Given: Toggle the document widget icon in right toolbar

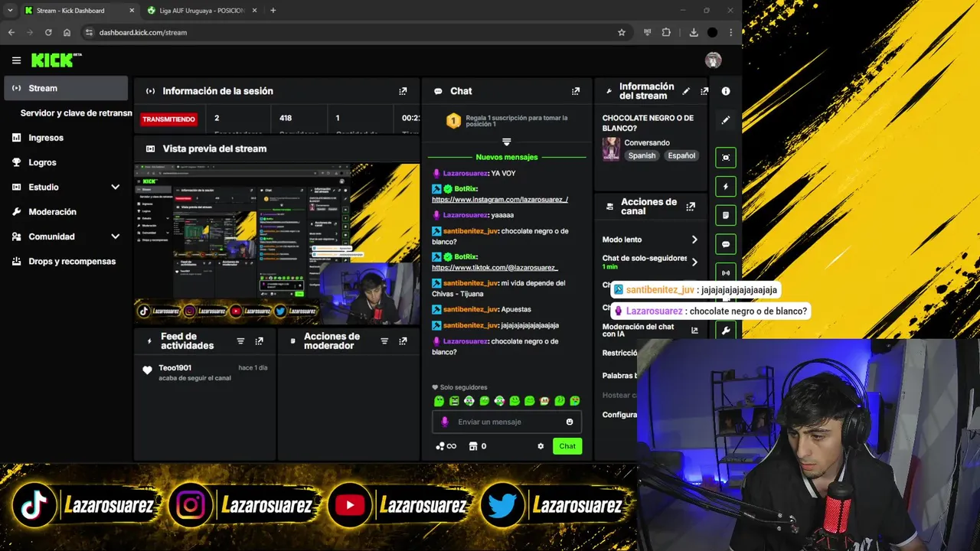Looking at the screenshot, I should click(726, 215).
